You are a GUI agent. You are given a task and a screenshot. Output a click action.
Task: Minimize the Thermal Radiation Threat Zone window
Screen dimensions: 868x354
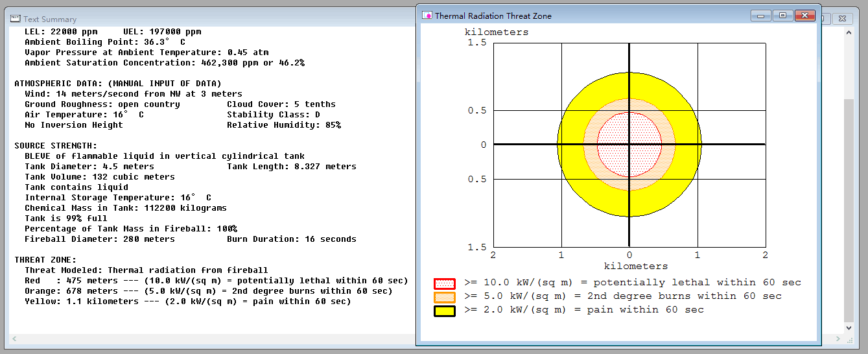tap(762, 15)
